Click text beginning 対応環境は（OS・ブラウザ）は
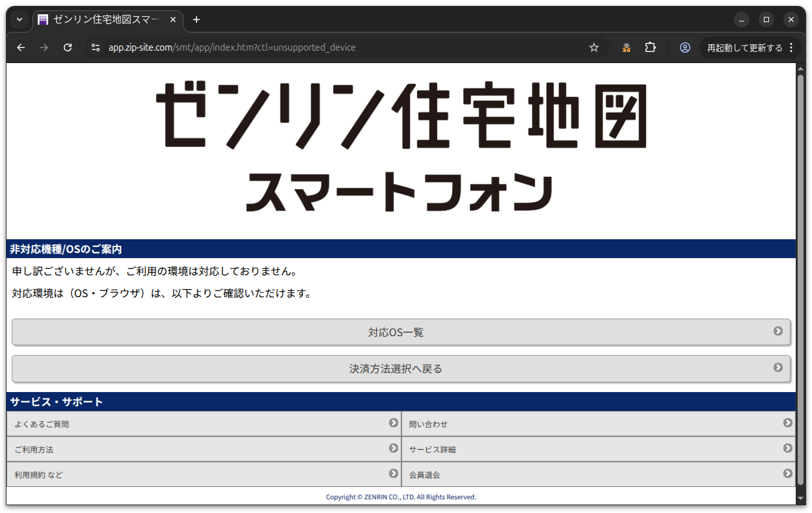This screenshot has height=513, width=812. [162, 293]
